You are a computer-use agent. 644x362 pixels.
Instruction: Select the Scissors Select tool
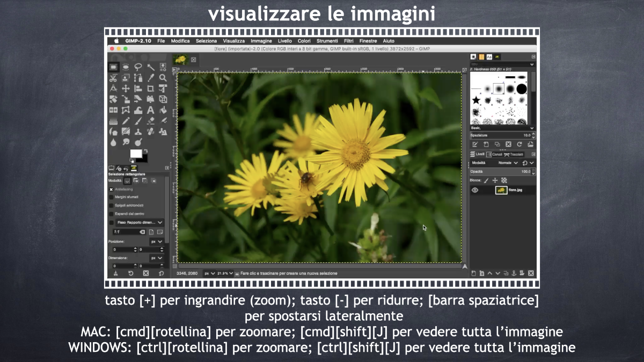point(113,78)
